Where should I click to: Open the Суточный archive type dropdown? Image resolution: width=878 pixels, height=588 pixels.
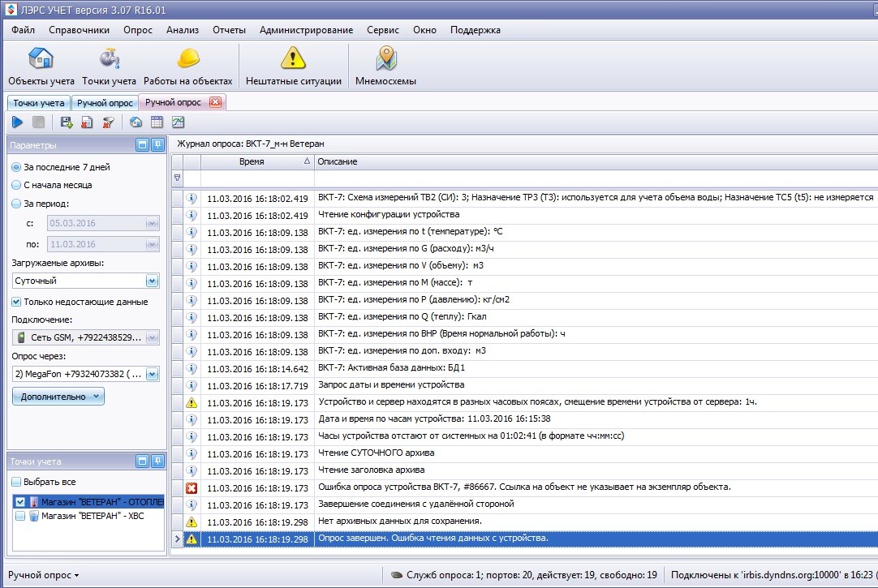[152, 281]
